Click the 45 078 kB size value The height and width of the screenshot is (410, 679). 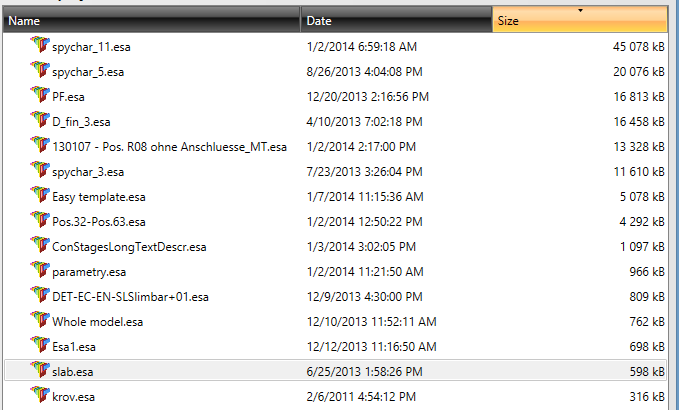[639, 46]
